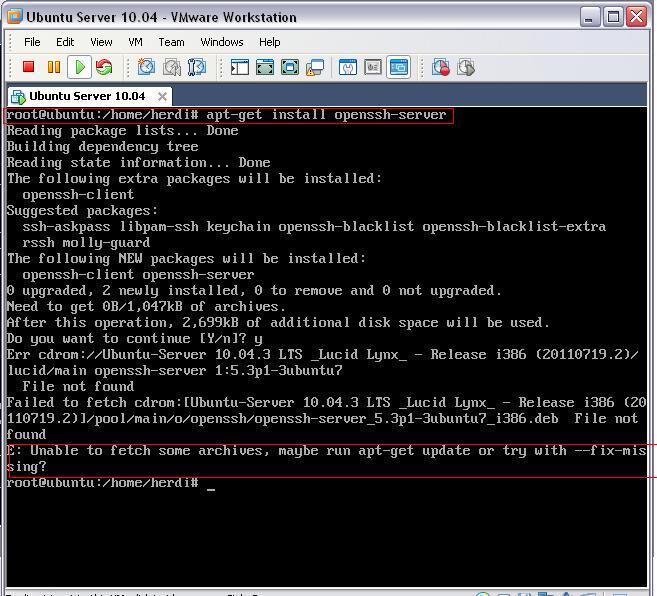Start recording the VM execution
Viewport: 657px width, 596px height.
(441, 67)
